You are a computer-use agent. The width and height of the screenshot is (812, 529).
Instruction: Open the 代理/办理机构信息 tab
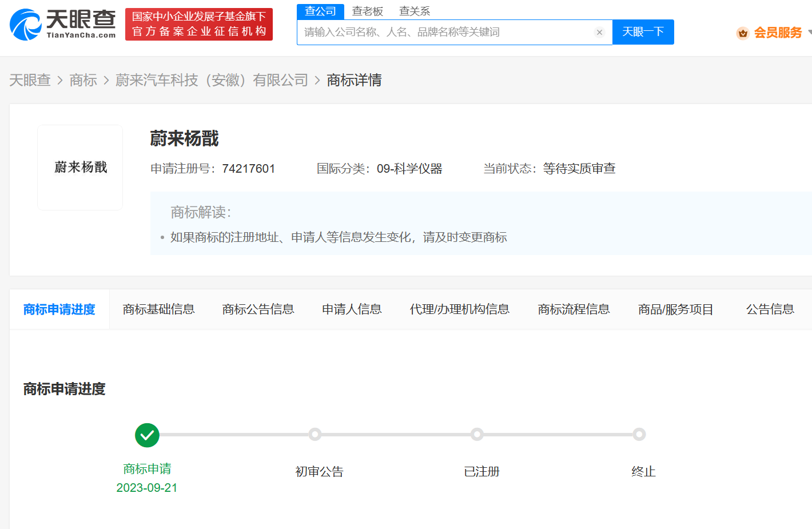[x=460, y=309]
